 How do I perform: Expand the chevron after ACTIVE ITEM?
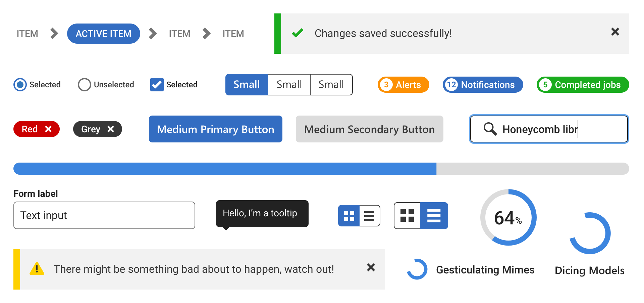click(153, 34)
